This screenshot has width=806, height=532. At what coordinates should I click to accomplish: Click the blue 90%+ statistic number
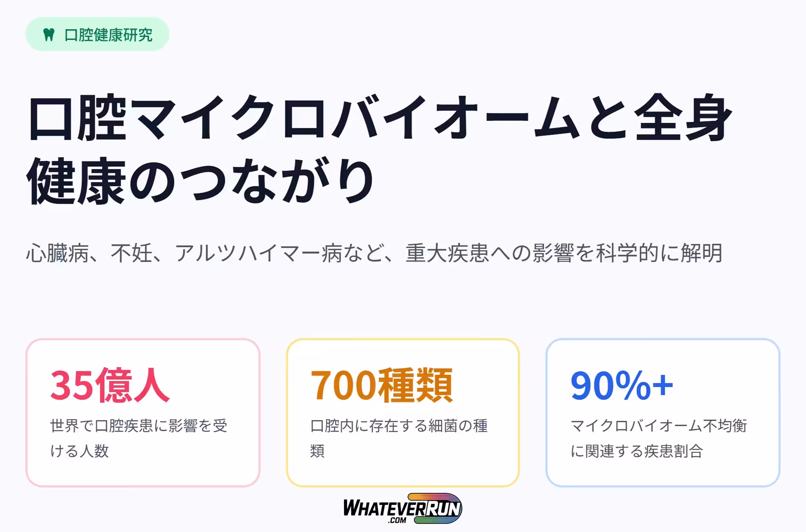(622, 385)
